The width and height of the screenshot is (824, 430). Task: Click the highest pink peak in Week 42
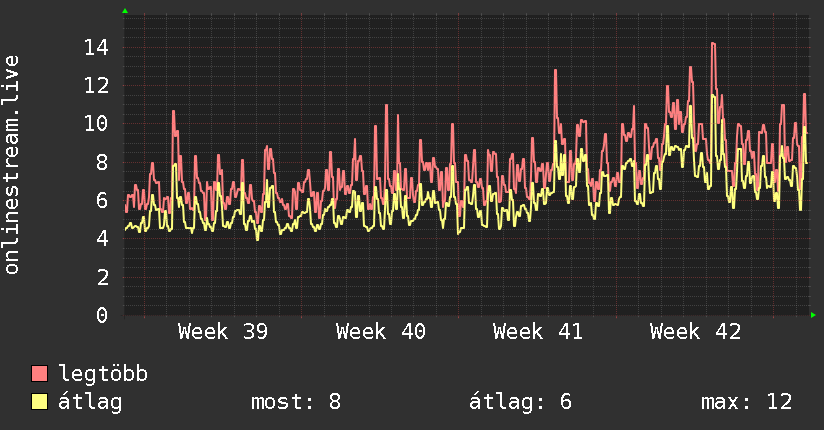[x=713, y=44]
